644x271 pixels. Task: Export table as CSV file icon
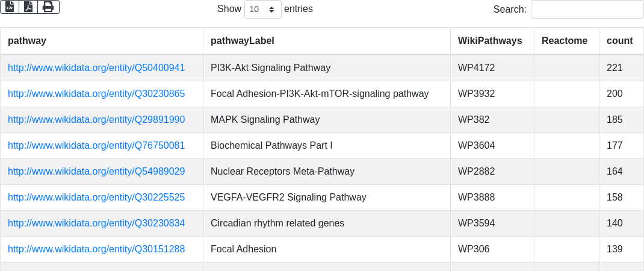pyautogui.click(x=10, y=7)
